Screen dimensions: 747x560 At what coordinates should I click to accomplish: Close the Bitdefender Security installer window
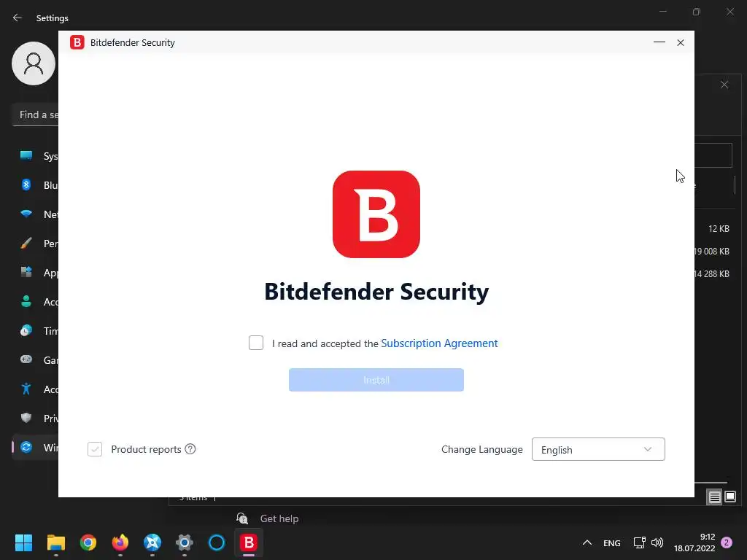(681, 42)
